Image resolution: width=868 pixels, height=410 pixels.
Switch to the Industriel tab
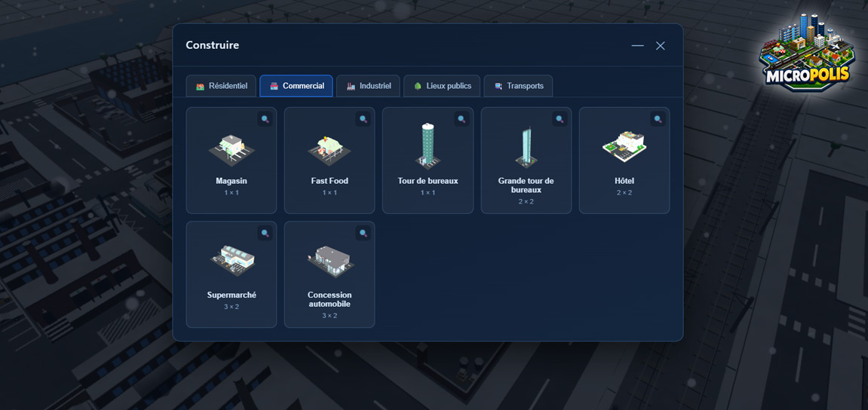369,86
